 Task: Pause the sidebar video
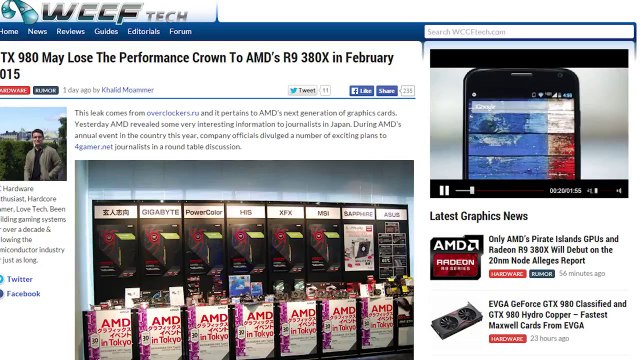[x=444, y=191]
